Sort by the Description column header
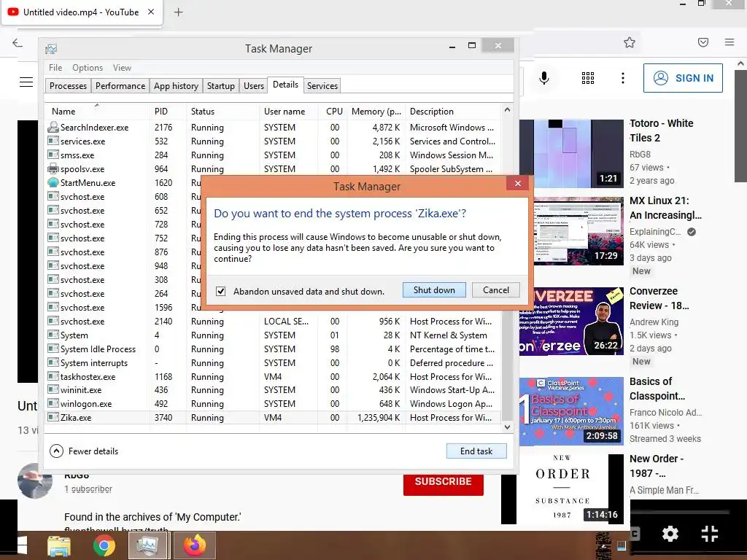This screenshot has width=747, height=560. point(454,112)
